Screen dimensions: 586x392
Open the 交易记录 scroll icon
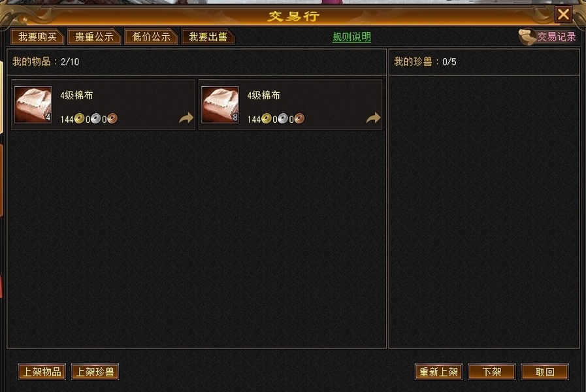coord(527,37)
